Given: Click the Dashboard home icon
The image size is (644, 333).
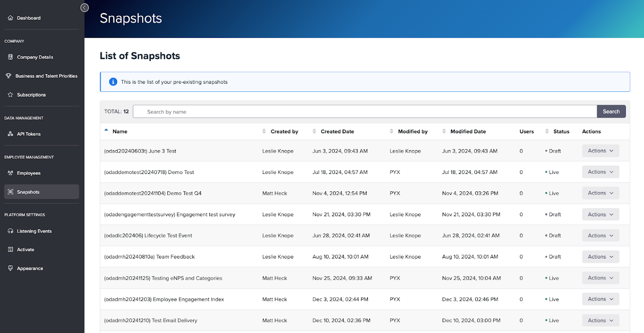Looking at the screenshot, I should click(x=10, y=18).
